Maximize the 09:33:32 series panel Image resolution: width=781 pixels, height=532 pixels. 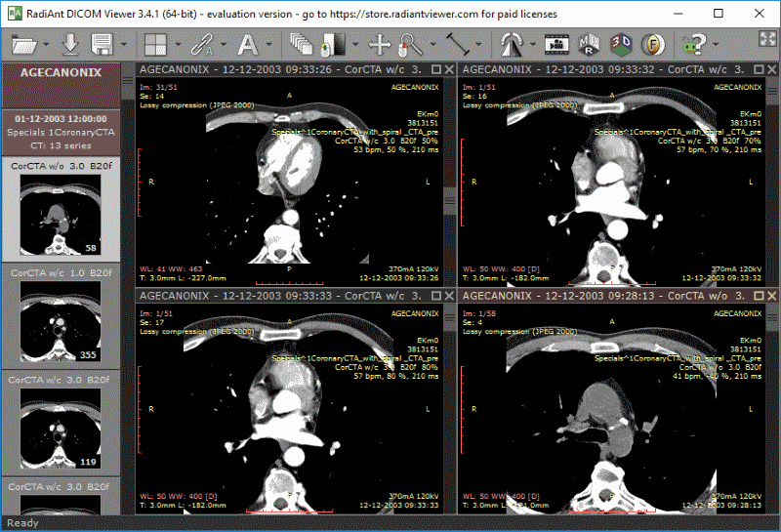point(760,69)
